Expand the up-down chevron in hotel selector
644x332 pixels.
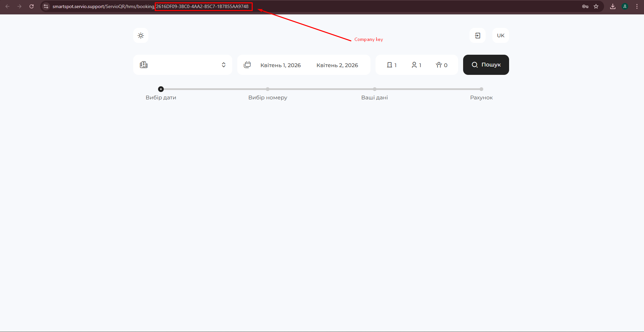click(x=224, y=65)
